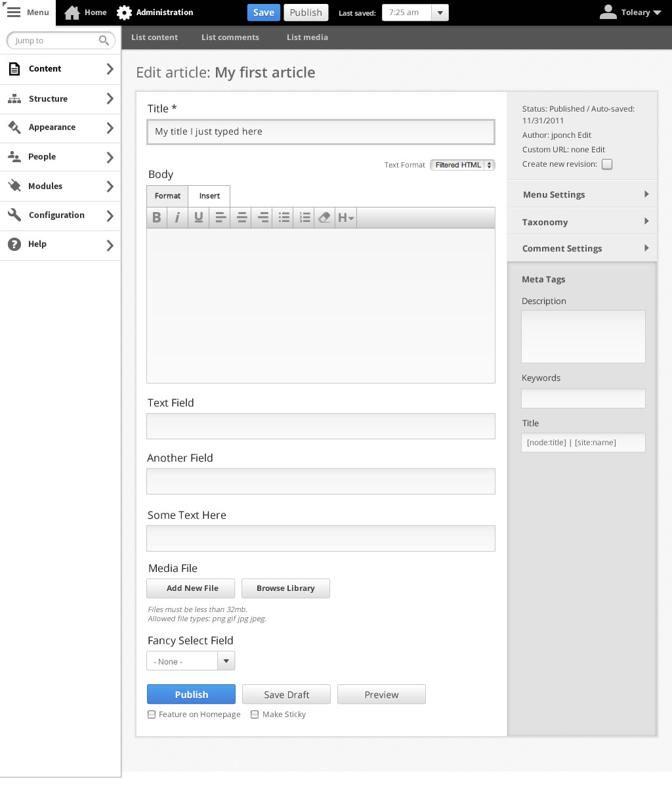Toggle bold formatting in the Body editor
The width and height of the screenshot is (672, 788).
(x=157, y=218)
